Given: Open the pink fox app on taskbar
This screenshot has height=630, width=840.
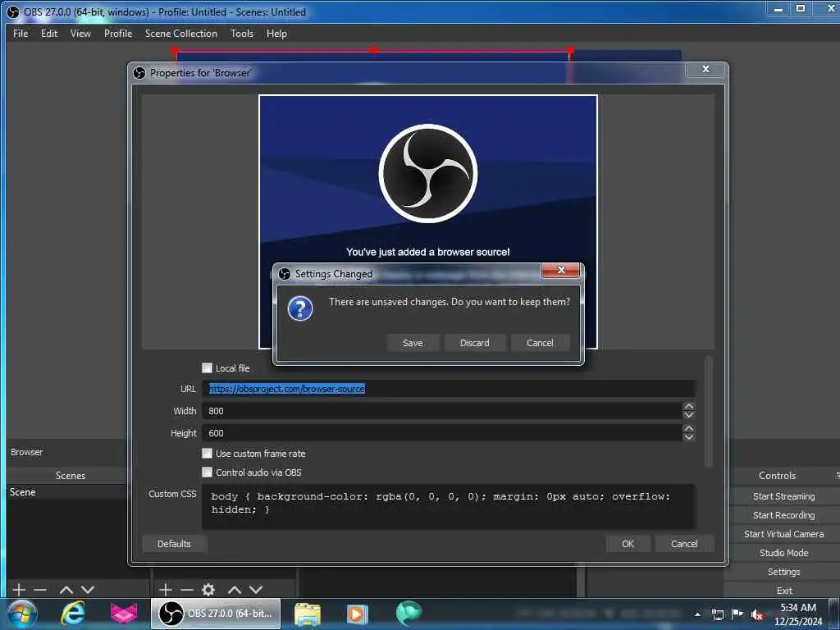Looking at the screenshot, I should pyautogui.click(x=124, y=614).
